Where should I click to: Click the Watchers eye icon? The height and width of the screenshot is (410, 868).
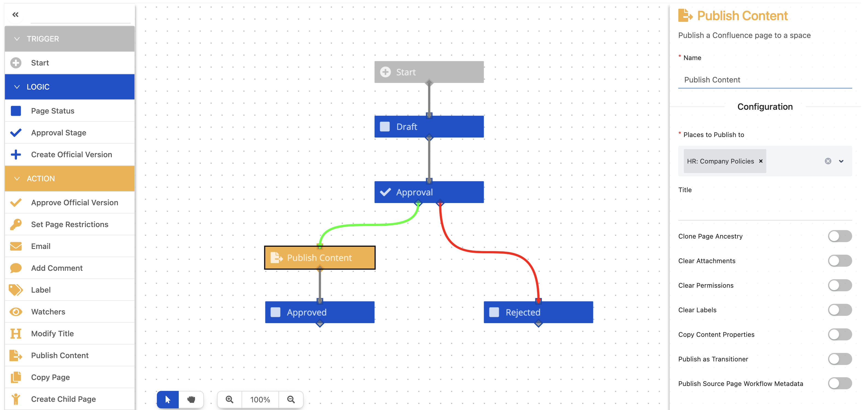click(x=16, y=311)
